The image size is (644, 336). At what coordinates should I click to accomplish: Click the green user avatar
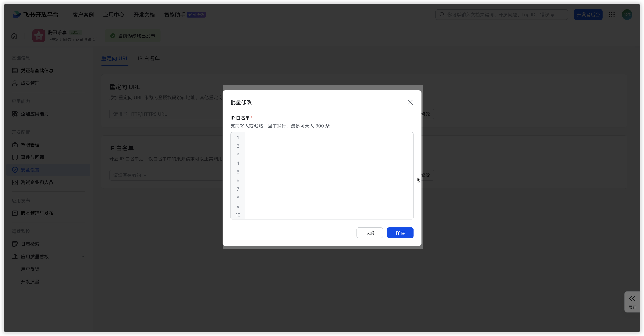tap(627, 15)
